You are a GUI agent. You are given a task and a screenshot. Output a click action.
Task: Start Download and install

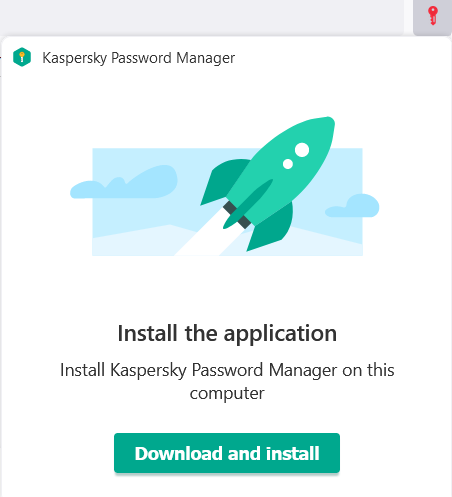pyautogui.click(x=227, y=453)
